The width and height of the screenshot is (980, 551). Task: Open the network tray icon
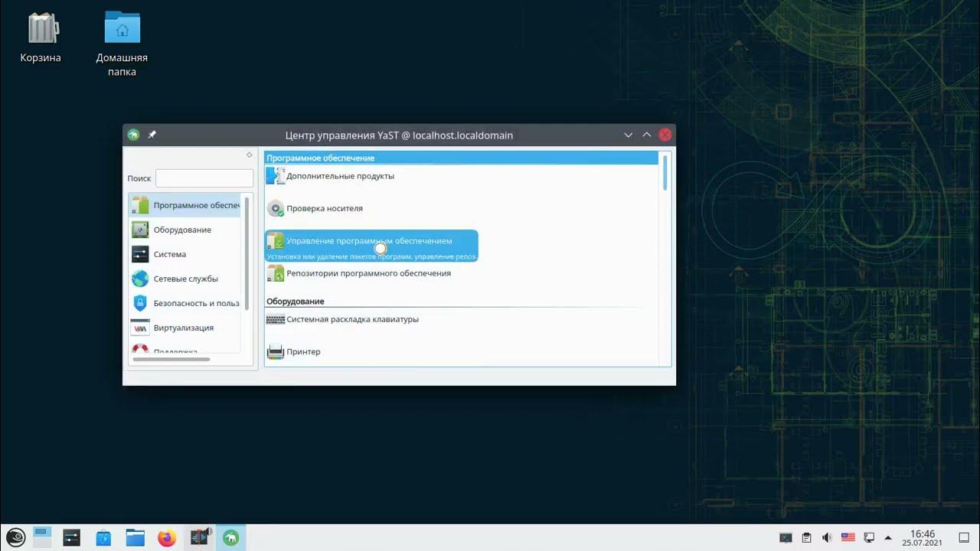click(869, 537)
